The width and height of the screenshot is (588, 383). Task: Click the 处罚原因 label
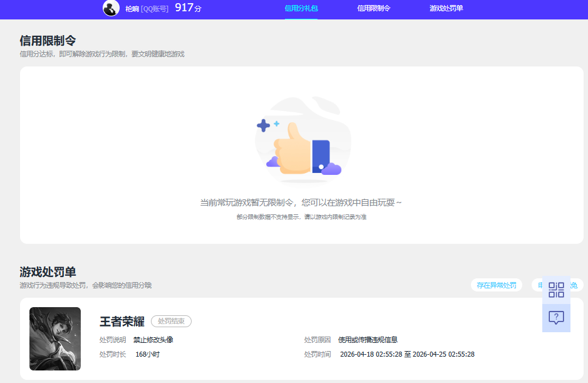tap(317, 340)
